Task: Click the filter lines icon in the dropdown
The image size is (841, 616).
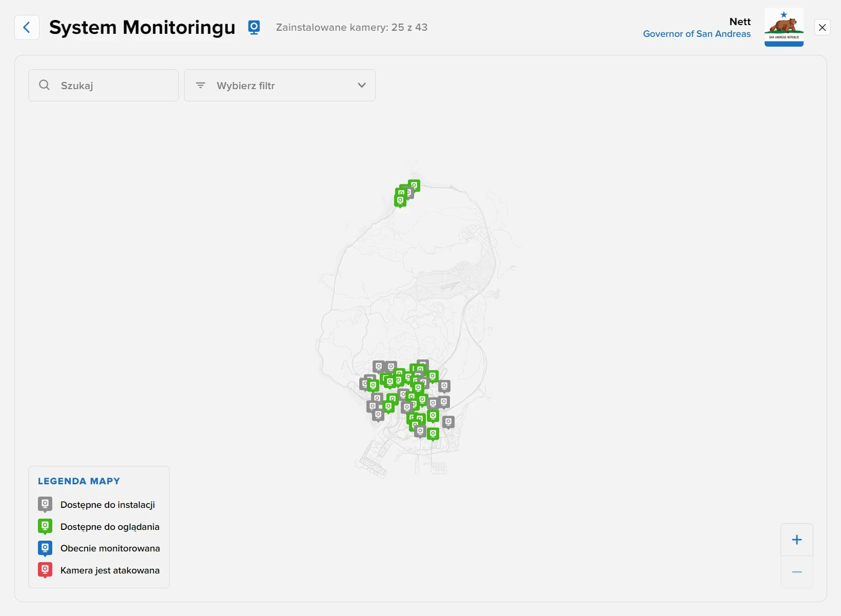Action: click(200, 86)
